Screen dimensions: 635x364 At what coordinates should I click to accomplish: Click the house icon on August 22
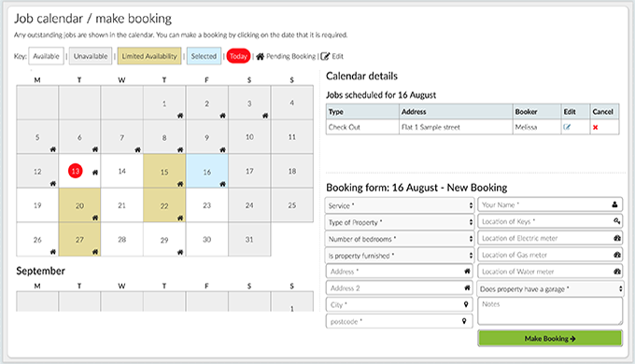coord(180,218)
